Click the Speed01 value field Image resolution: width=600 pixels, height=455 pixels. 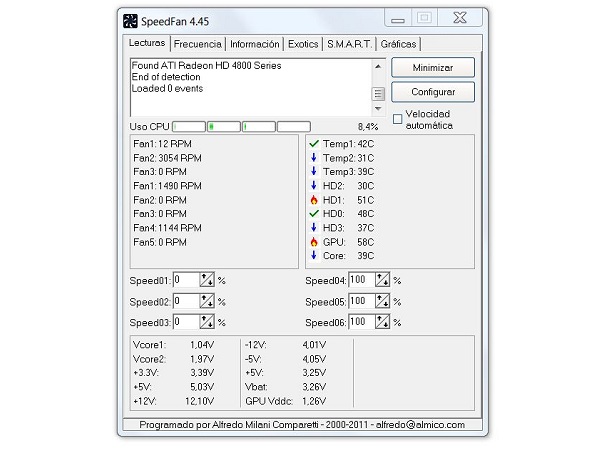pos(186,280)
